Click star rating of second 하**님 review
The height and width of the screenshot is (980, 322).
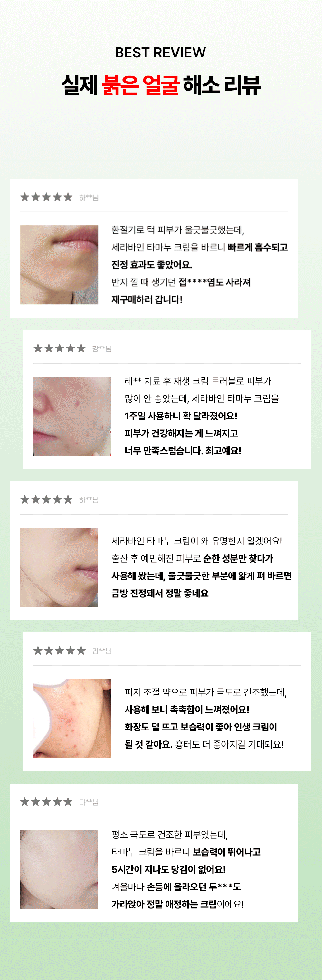(46, 500)
